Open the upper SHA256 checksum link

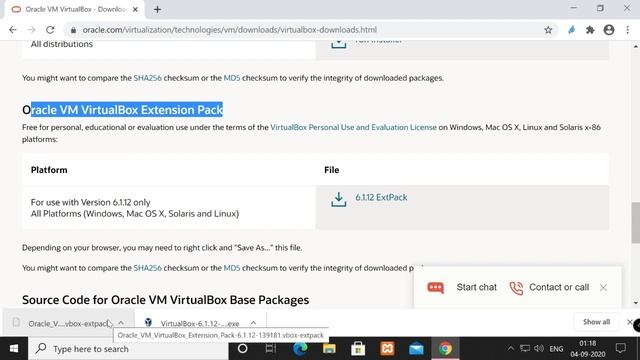click(x=147, y=78)
